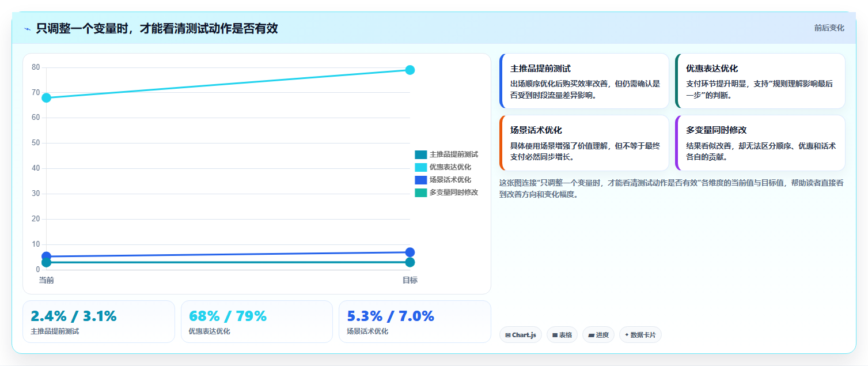Click the 主推品提前测试 legend label
The height and width of the screenshot is (366, 868).
pyautogui.click(x=453, y=154)
